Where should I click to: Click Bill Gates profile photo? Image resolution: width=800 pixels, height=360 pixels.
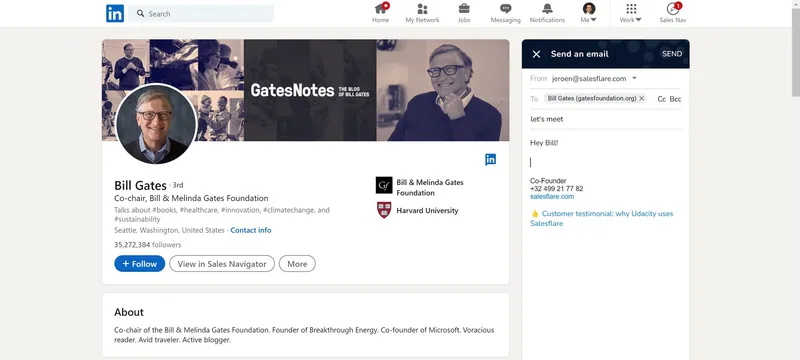point(156,124)
